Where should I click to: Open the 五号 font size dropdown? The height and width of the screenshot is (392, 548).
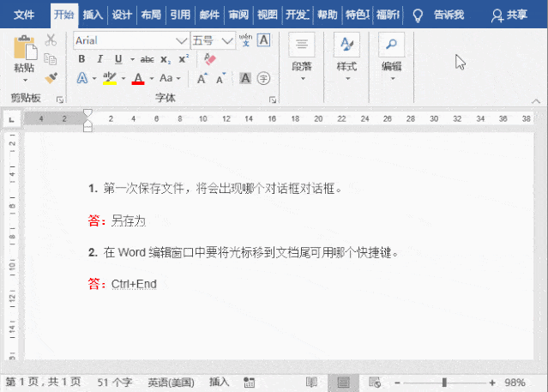pyautogui.click(x=227, y=40)
